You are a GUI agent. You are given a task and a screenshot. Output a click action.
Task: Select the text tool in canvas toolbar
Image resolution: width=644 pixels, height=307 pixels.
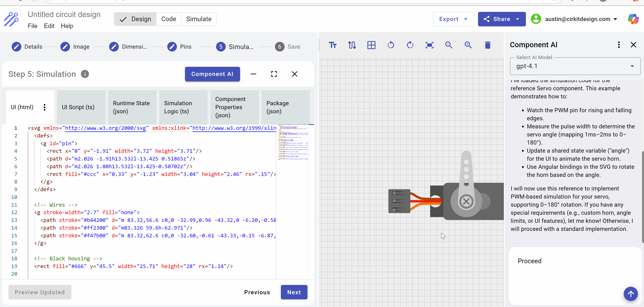332,45
